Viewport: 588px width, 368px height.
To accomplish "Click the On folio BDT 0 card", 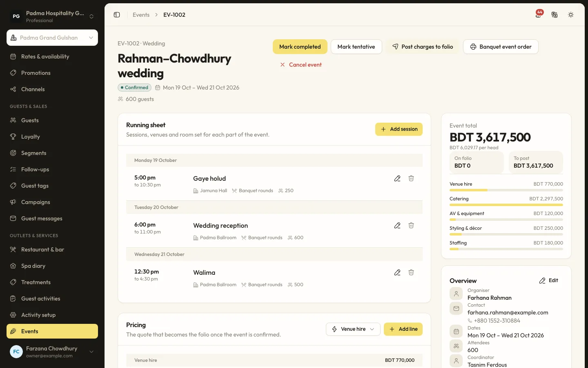I will (477, 162).
